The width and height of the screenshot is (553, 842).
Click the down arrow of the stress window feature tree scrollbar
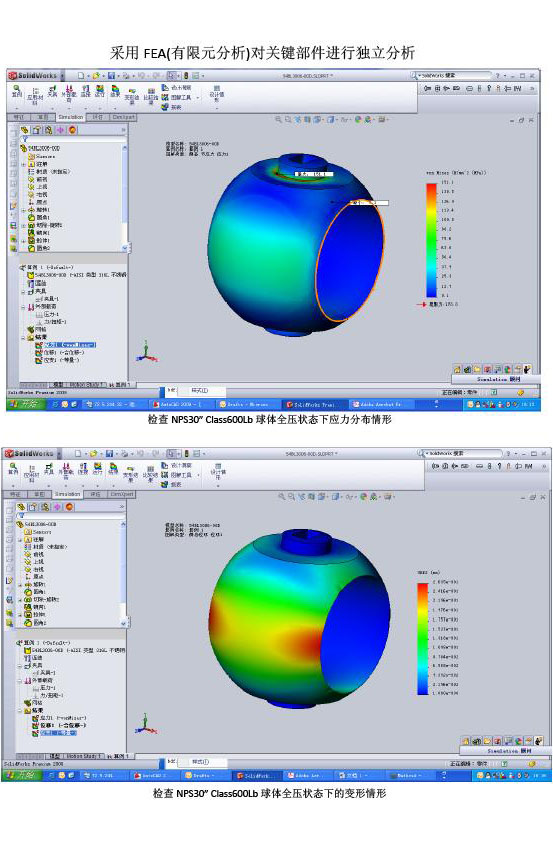[x=125, y=248]
